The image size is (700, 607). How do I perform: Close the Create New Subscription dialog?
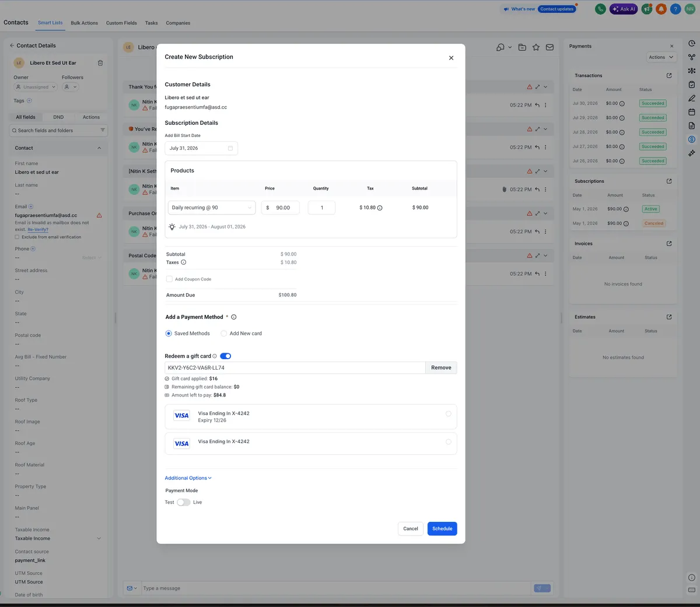pos(451,58)
